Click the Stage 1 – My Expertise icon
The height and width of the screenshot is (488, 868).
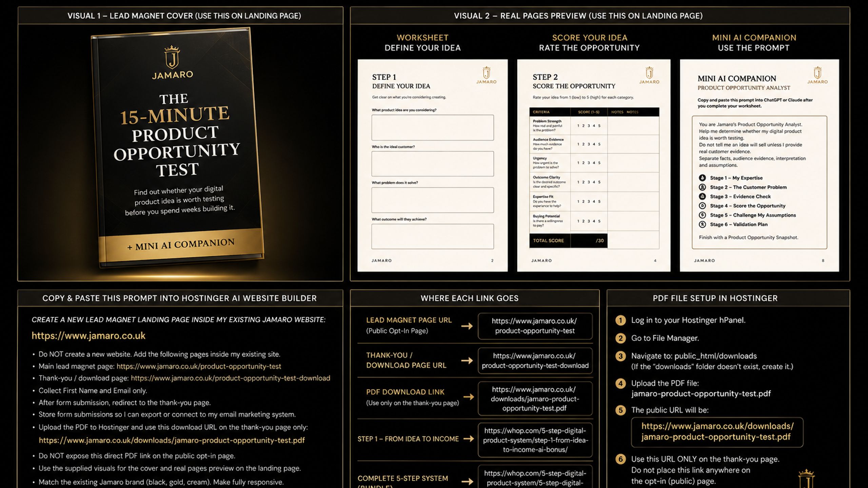pos(702,178)
